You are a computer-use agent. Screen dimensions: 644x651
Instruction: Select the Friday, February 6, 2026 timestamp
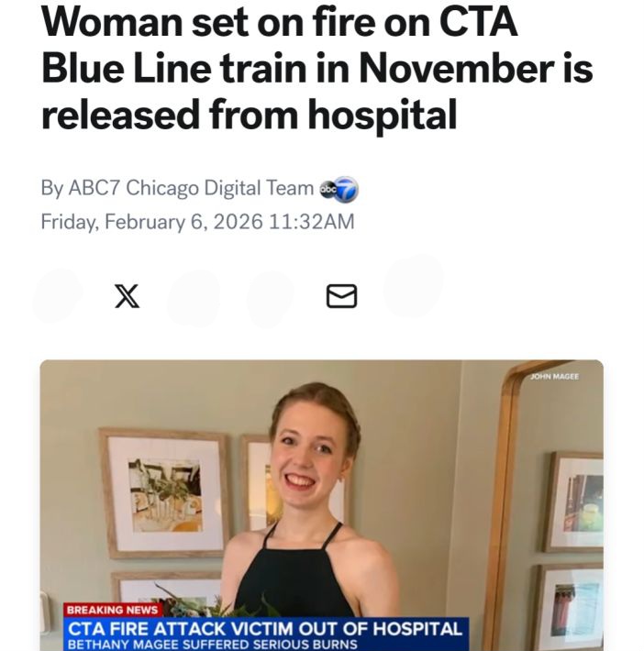click(x=197, y=221)
